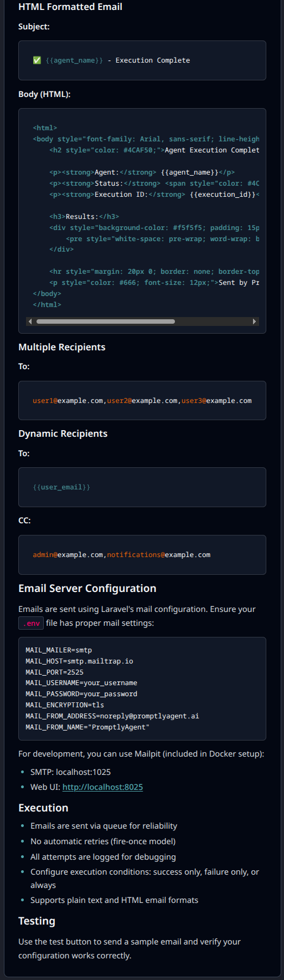This screenshot has width=284, height=980.
Task: Click the 'Subject:' label
Action: click(34, 27)
